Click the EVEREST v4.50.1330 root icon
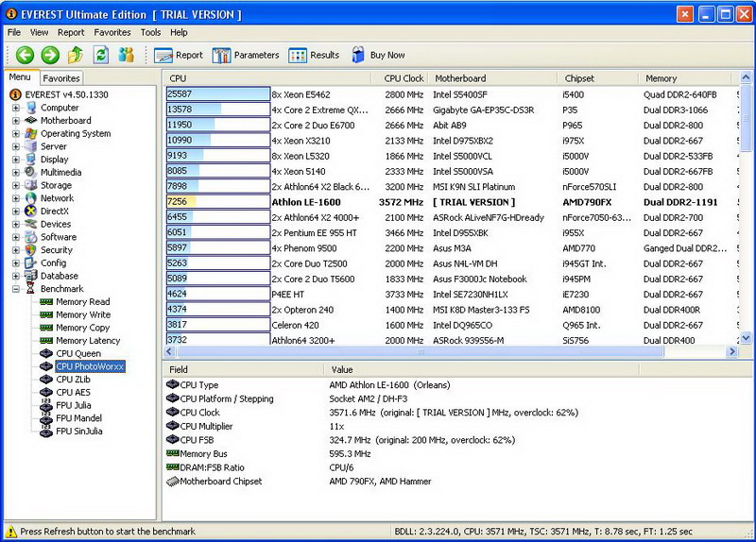Viewport: 756px width, 542px height. [15, 94]
